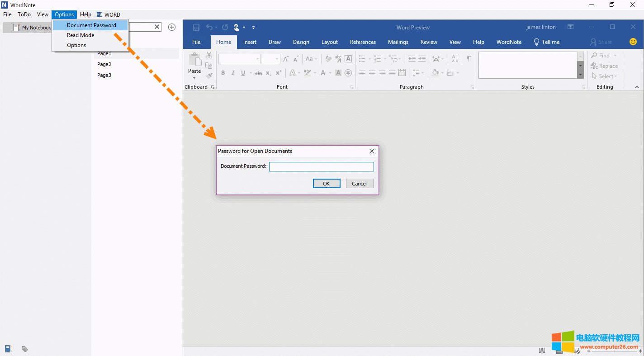The image size is (644, 356).
Task: Click the notebook icon at bottom left
Action: click(x=8, y=349)
